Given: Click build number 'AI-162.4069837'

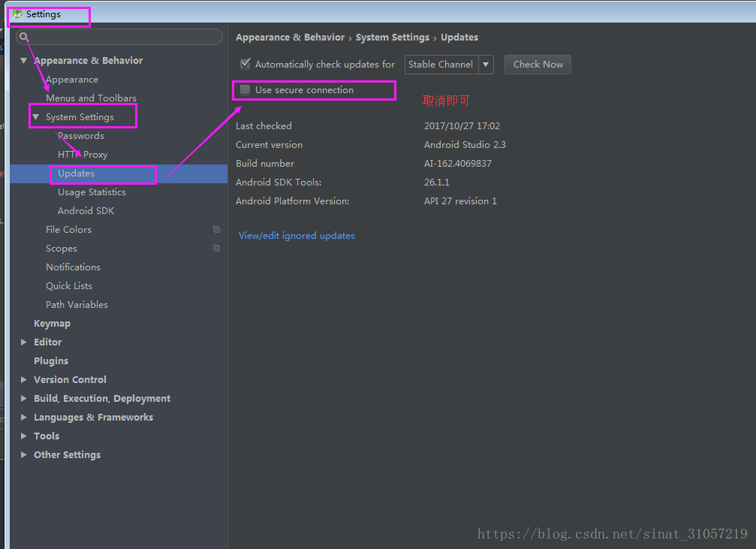Looking at the screenshot, I should click(x=457, y=164).
